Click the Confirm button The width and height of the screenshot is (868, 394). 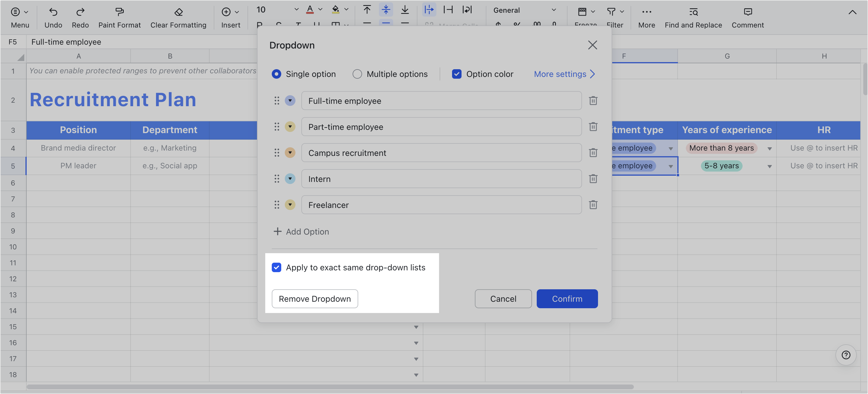(567, 299)
